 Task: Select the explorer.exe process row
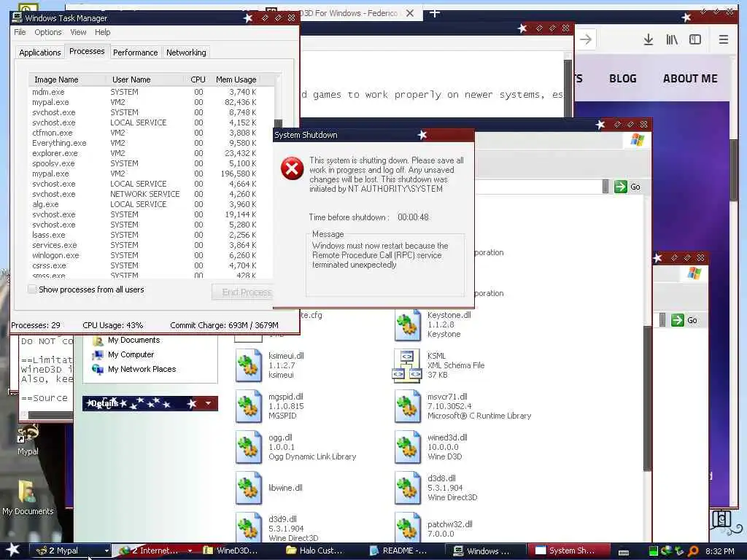click(x=151, y=153)
